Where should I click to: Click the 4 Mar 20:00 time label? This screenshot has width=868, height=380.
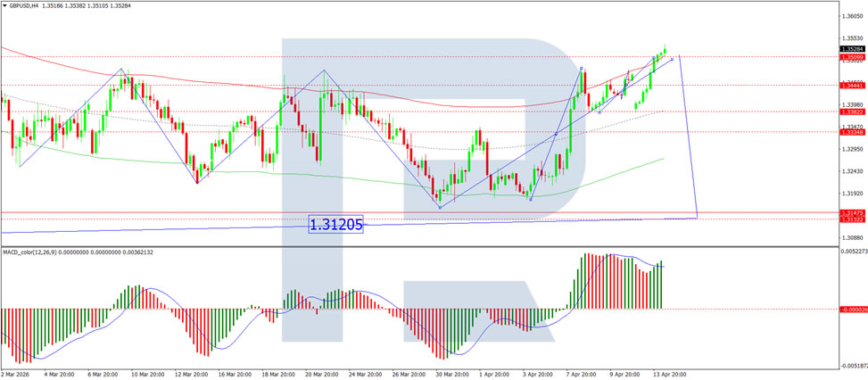coord(57,374)
